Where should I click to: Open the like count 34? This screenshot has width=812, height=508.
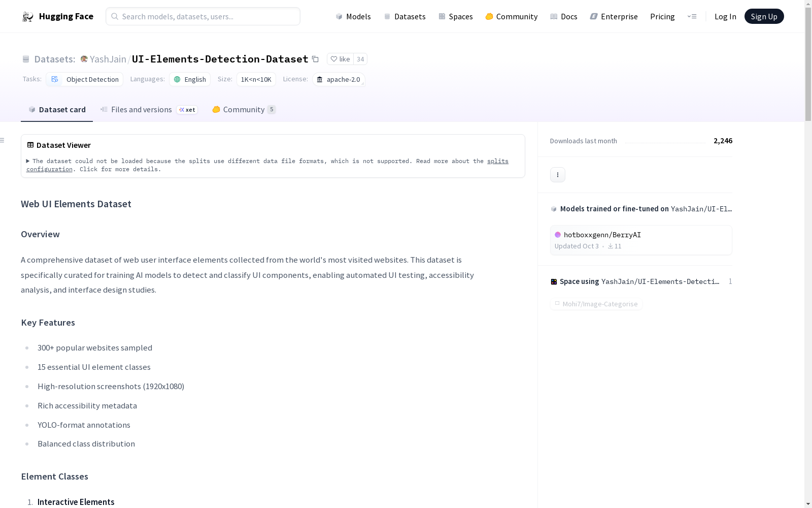point(360,59)
